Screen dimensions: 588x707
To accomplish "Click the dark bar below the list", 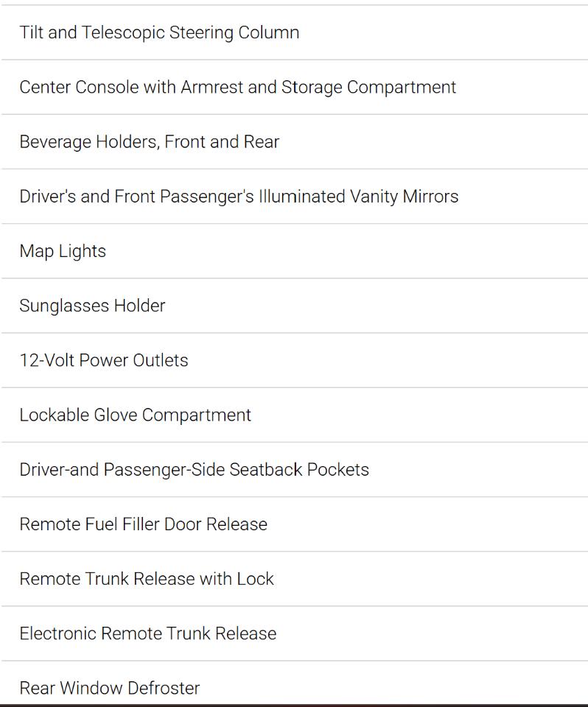I will point(294,705).
